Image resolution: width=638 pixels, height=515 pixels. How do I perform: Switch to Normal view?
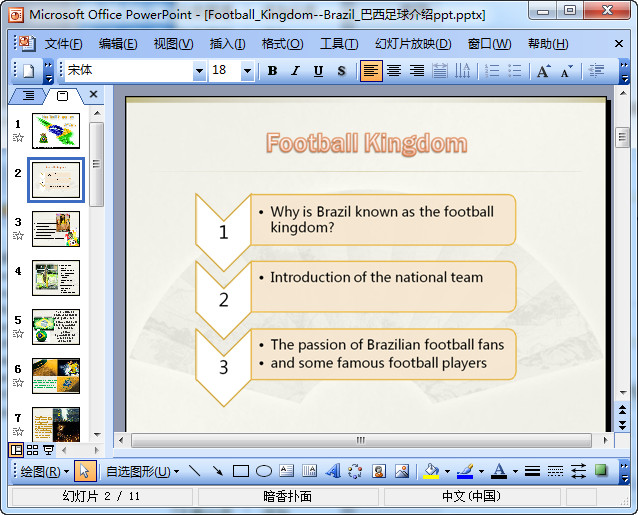pos(16,450)
